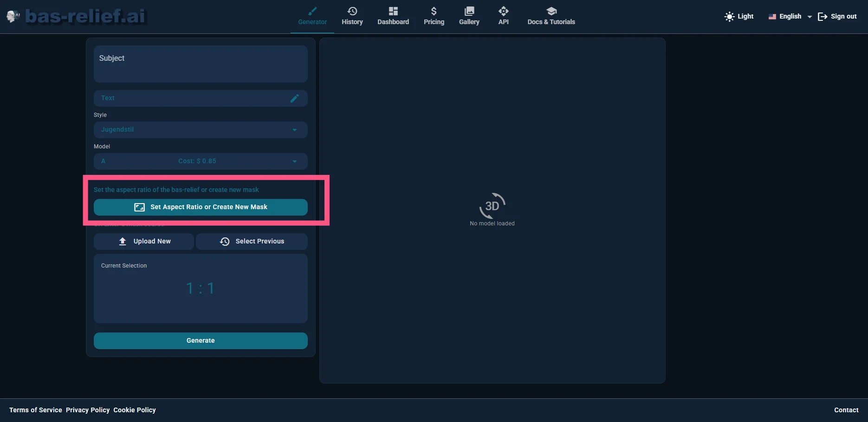Toggle Light theme mode

point(739,17)
